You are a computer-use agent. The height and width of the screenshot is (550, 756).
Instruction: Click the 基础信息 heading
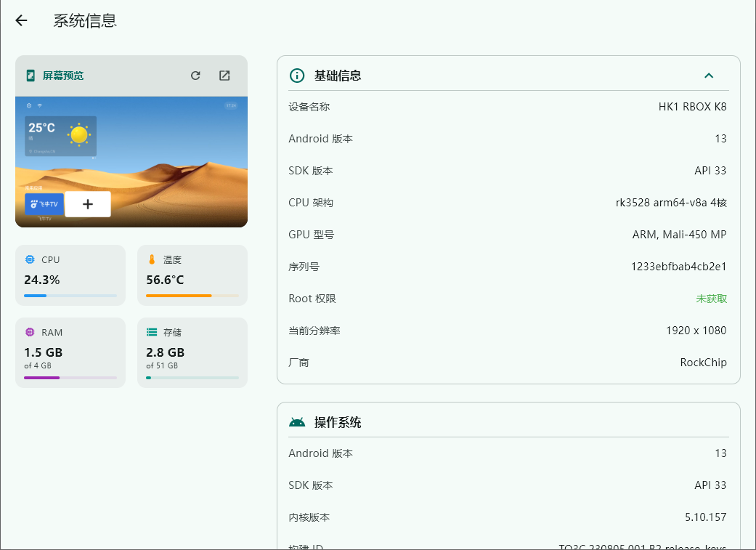tap(338, 76)
